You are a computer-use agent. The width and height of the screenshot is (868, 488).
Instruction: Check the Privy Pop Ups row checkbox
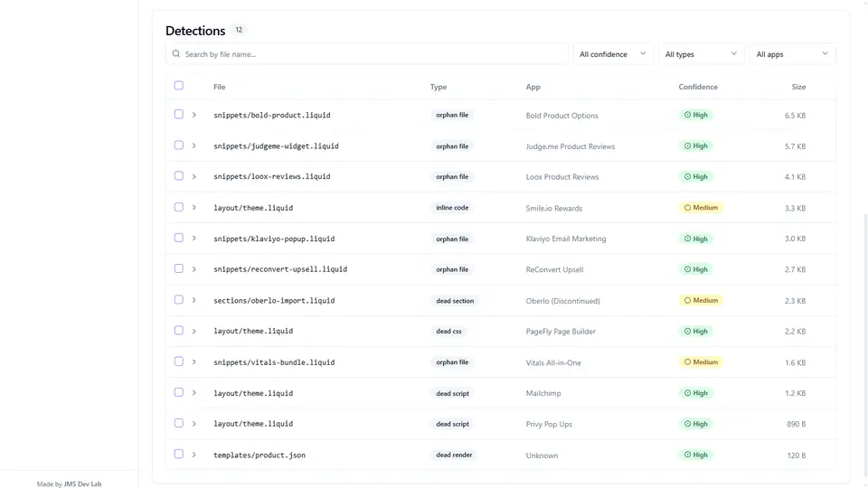179,423
